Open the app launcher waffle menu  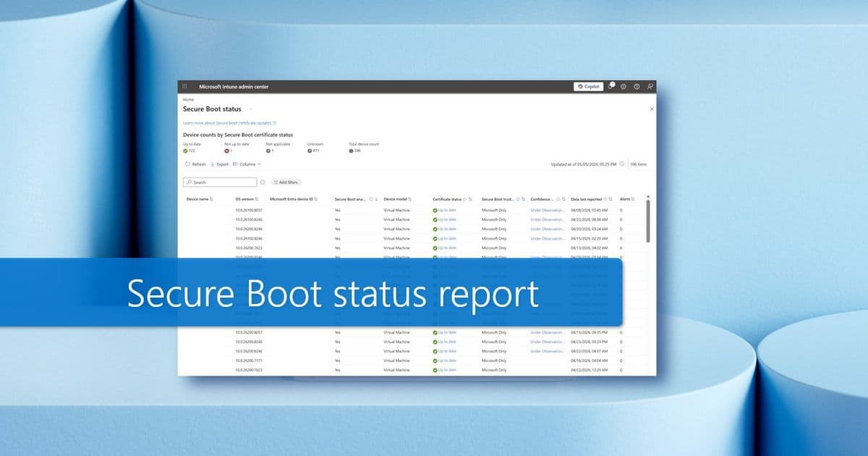[184, 86]
